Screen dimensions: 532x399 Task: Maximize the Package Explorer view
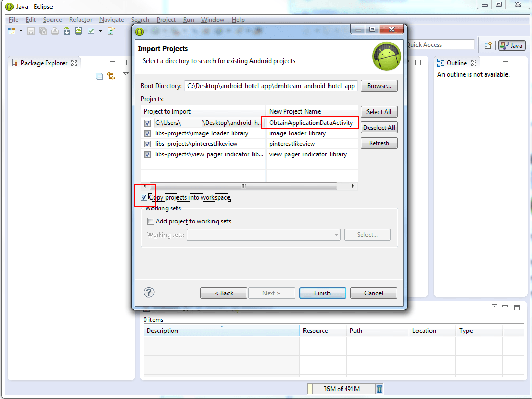pyautogui.click(x=124, y=63)
